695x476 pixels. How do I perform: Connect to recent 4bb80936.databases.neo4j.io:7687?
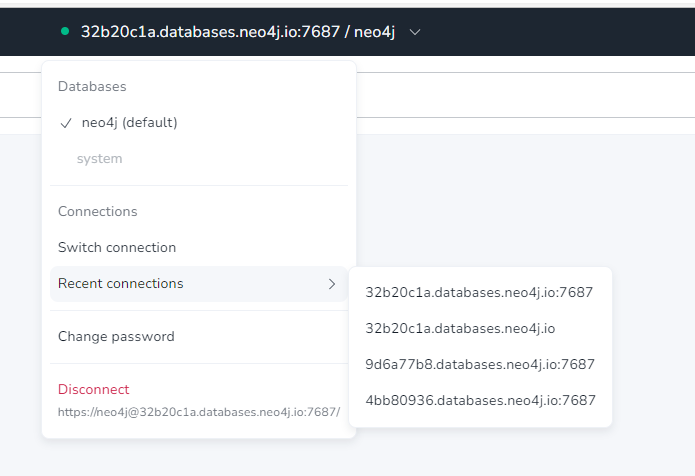[480, 400]
